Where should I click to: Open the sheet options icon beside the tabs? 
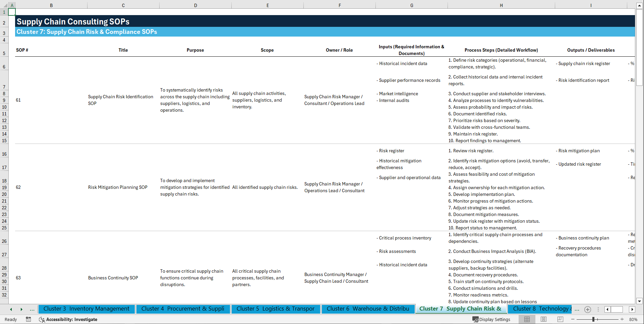tap(598, 309)
